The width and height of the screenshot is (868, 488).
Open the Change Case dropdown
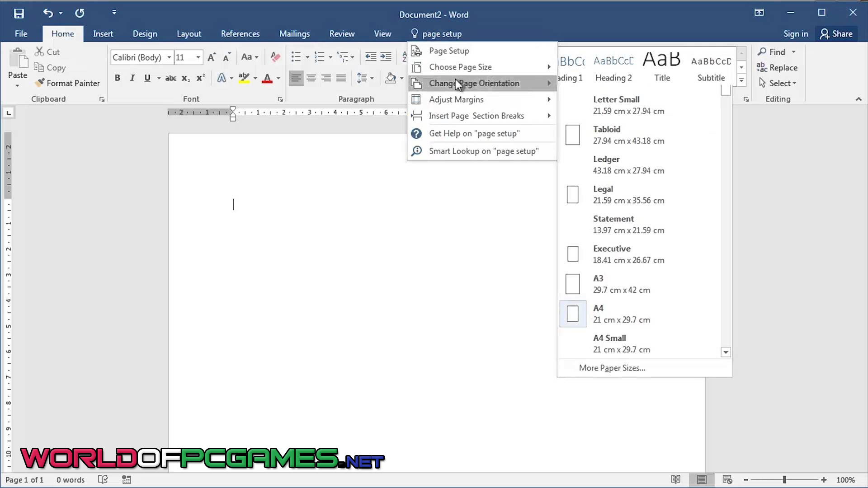(x=250, y=57)
